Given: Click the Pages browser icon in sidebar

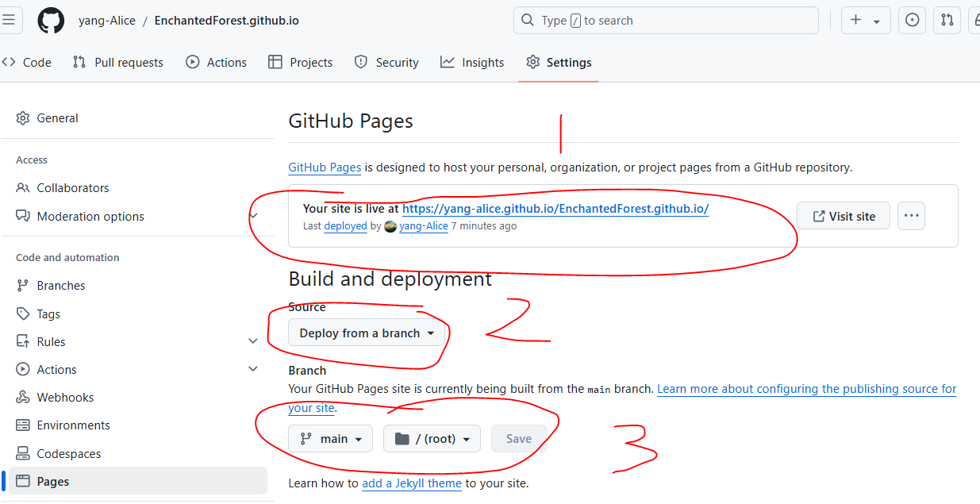Looking at the screenshot, I should click(22, 482).
